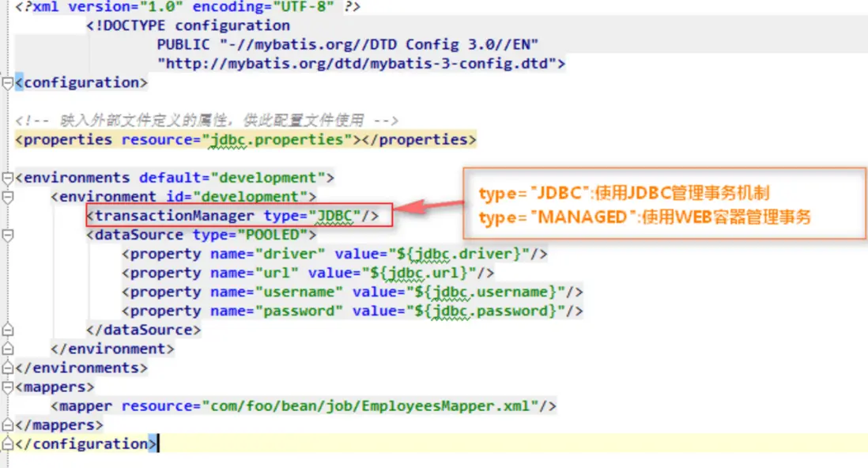Click fold end marker beside </environment>
868x468 pixels.
tap(8, 349)
